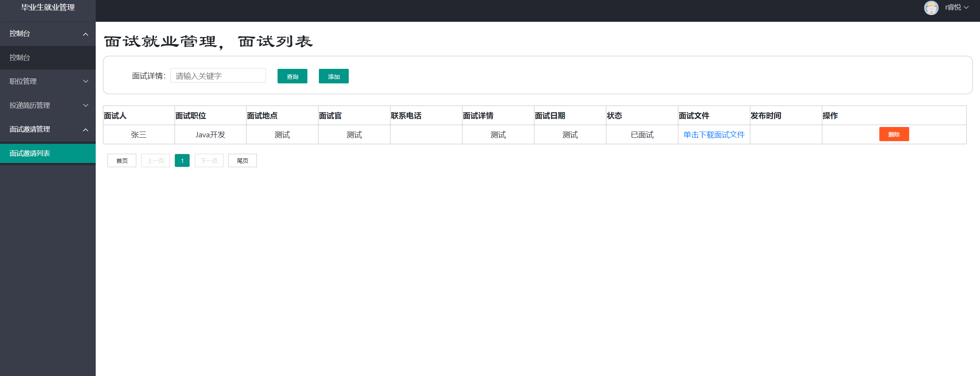Go to 首页 in pagination

pyautogui.click(x=122, y=161)
